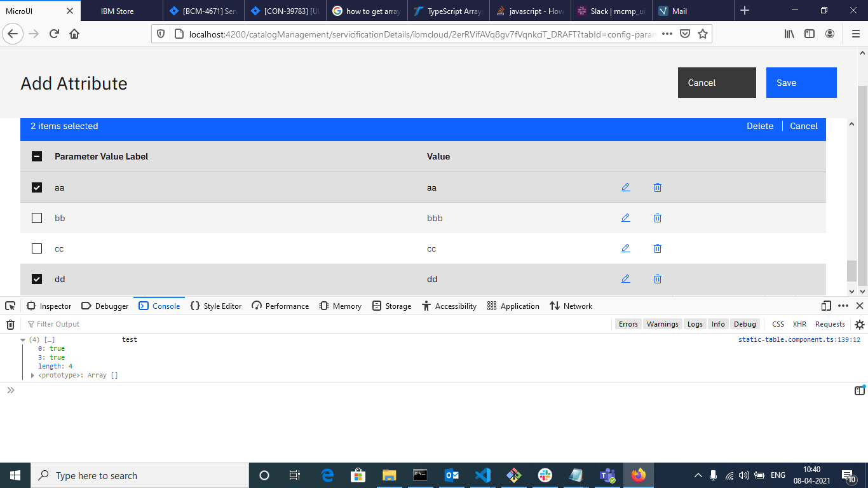Click Cancel in the blue selection bar
This screenshot has height=488, width=868.
pyautogui.click(x=804, y=126)
